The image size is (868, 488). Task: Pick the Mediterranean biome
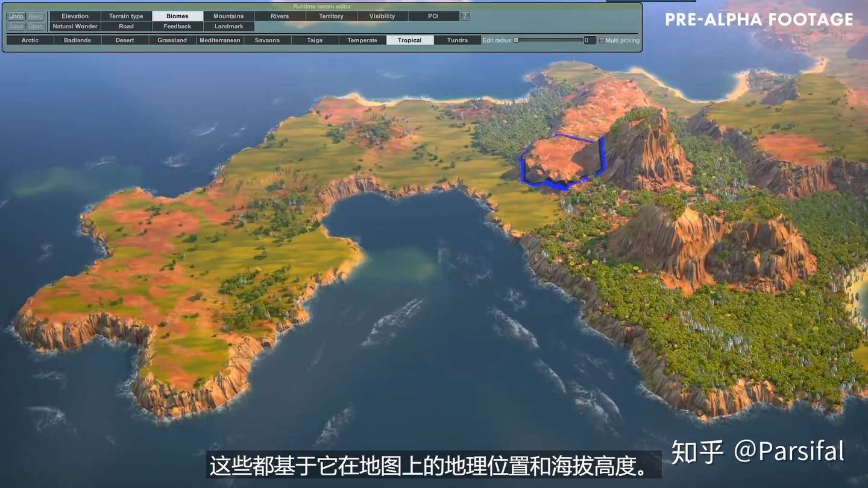220,40
